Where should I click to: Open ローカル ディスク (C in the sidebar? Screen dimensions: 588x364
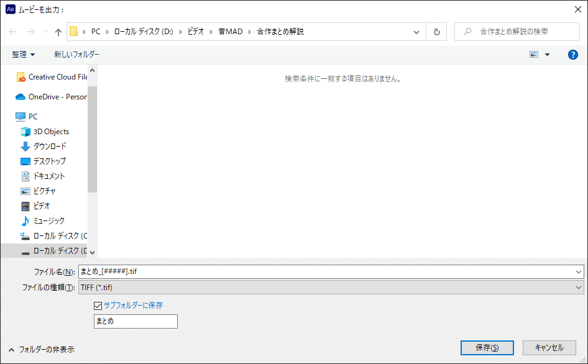(53, 236)
